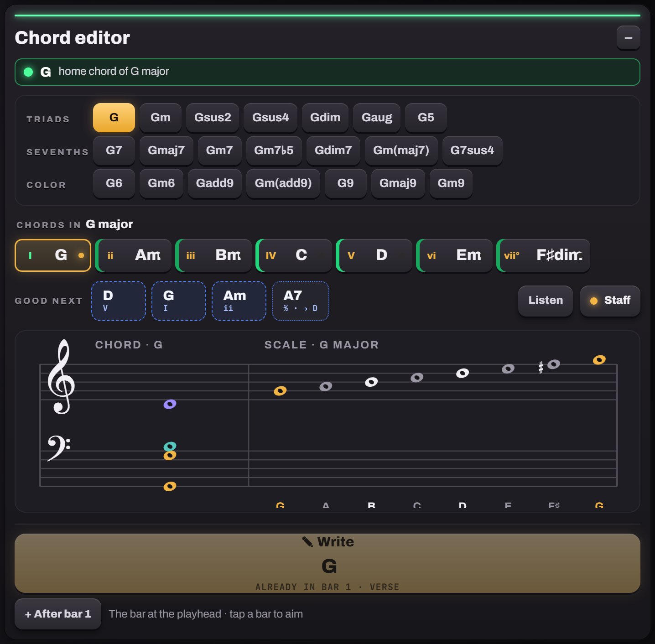
Task: Select the G9 chord
Action: click(x=345, y=183)
